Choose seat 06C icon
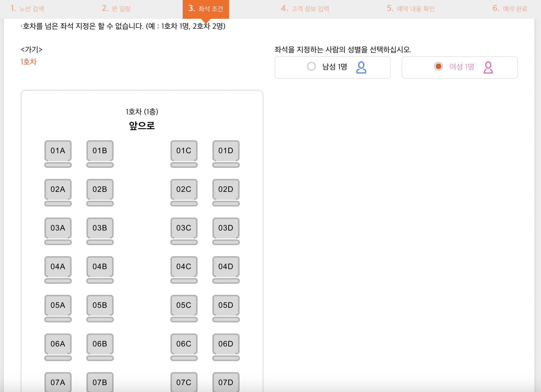Image resolution: width=541 pixels, height=392 pixels. (x=184, y=344)
